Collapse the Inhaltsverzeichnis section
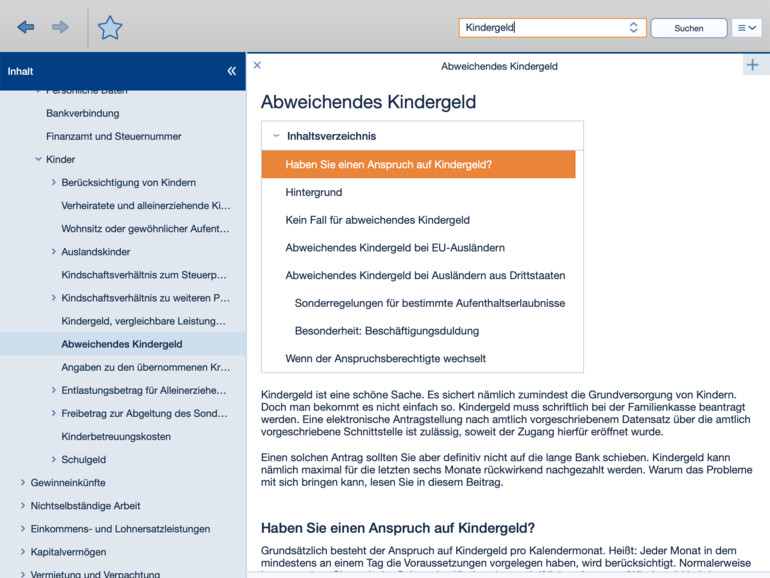The image size is (770, 578). (276, 136)
